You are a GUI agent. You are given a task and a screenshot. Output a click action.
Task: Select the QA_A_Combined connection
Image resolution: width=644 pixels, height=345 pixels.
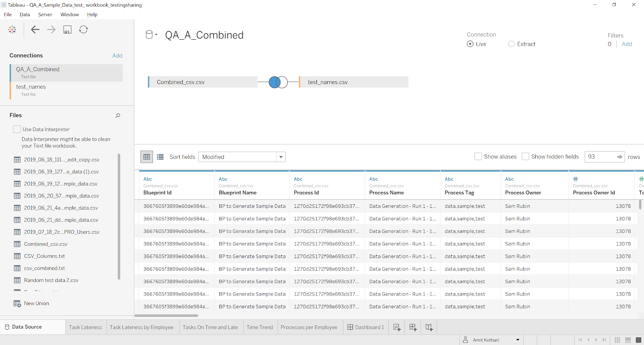(66, 73)
